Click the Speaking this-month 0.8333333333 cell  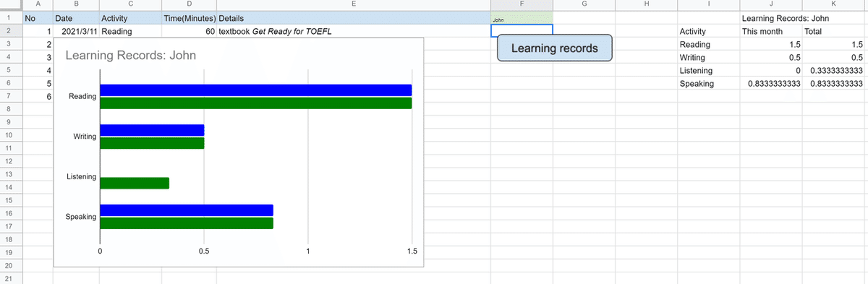(x=771, y=83)
